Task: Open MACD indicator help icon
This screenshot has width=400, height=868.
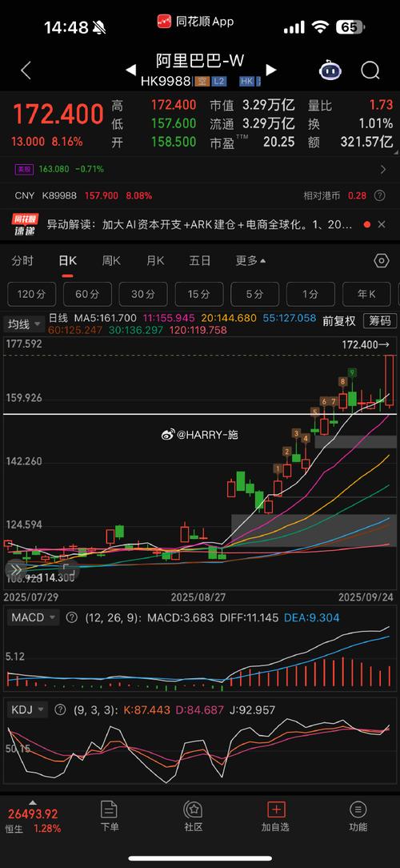Action: (x=72, y=618)
